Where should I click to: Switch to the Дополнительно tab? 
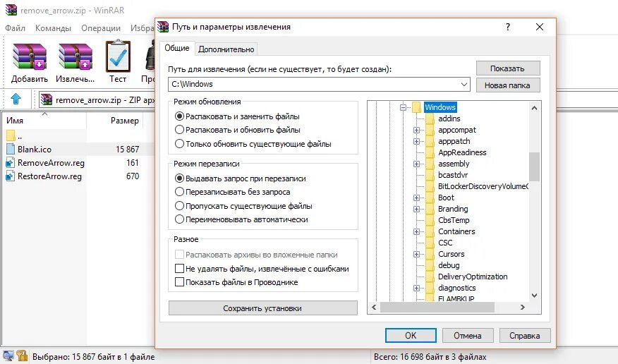[226, 49]
